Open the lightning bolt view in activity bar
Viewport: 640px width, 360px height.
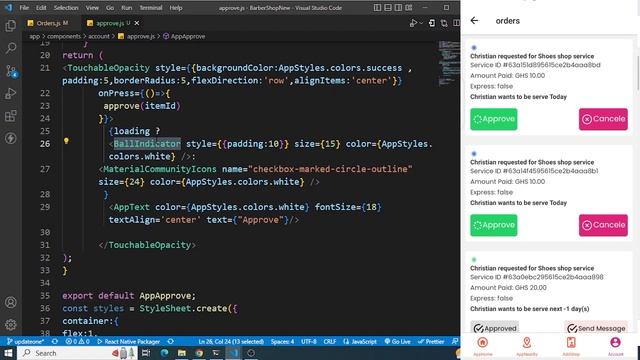tap(11, 138)
